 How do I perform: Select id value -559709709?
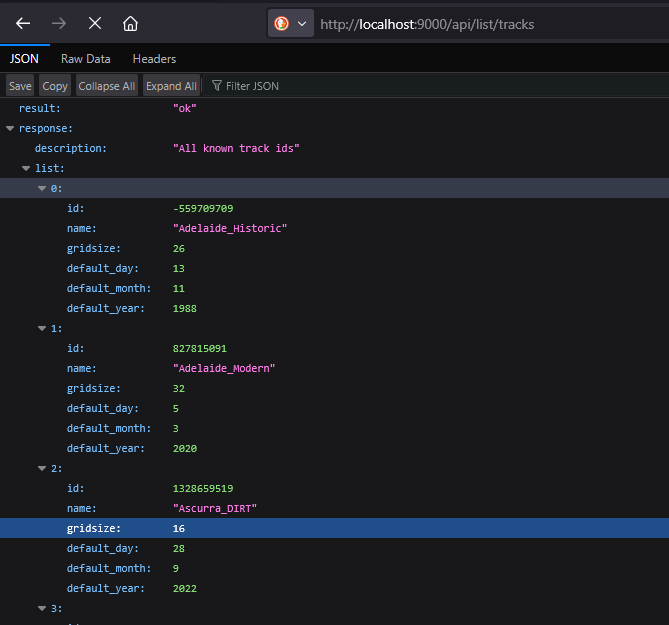[203, 209]
